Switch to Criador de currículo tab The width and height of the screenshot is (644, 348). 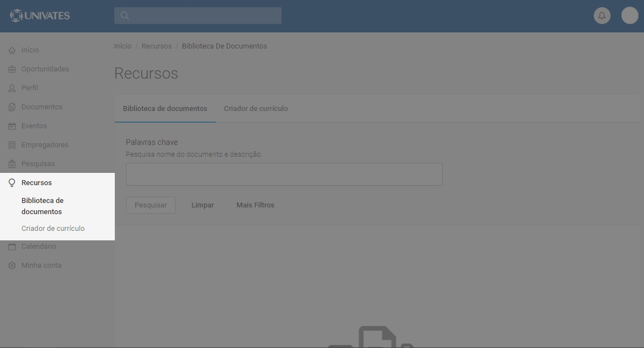[x=255, y=109]
